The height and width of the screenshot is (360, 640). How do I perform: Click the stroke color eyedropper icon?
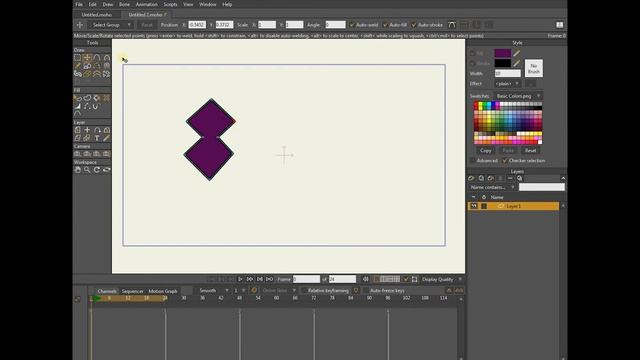[517, 63]
